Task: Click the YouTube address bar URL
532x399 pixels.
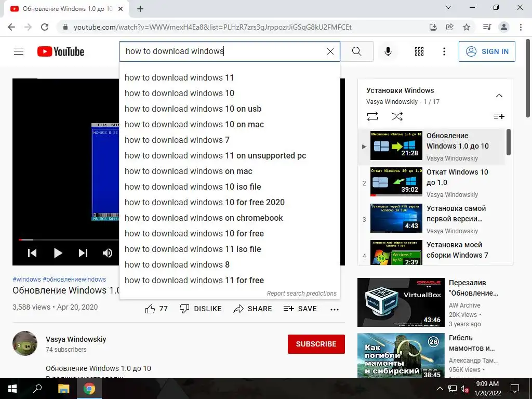Action: [x=212, y=27]
